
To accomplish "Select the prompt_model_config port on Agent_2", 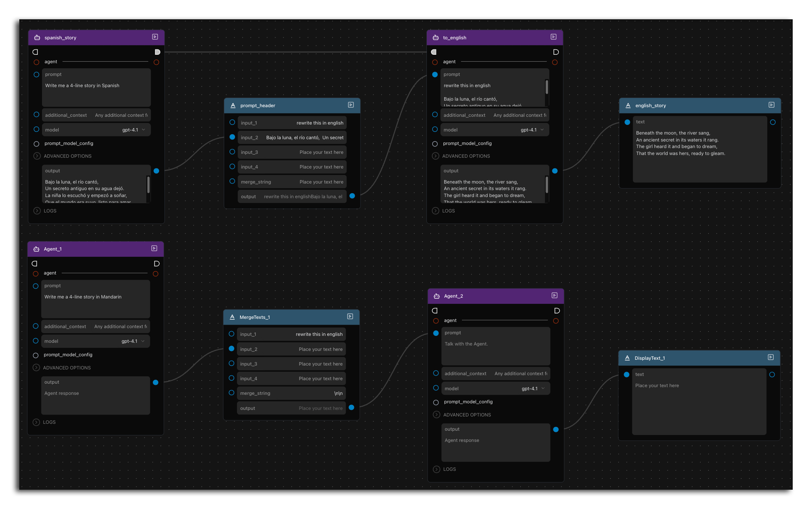I will pos(436,402).
